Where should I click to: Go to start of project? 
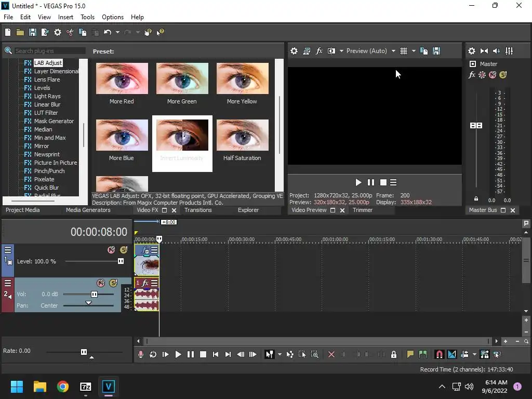pyautogui.click(x=216, y=354)
